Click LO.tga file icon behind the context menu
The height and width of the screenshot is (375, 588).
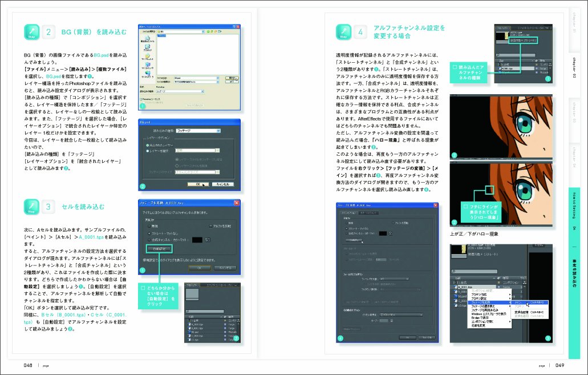[x=456, y=305]
